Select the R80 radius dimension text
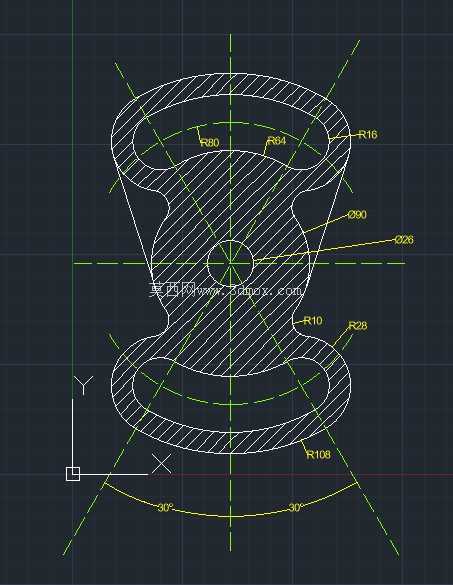The height and width of the screenshot is (585, 453). coord(210,142)
